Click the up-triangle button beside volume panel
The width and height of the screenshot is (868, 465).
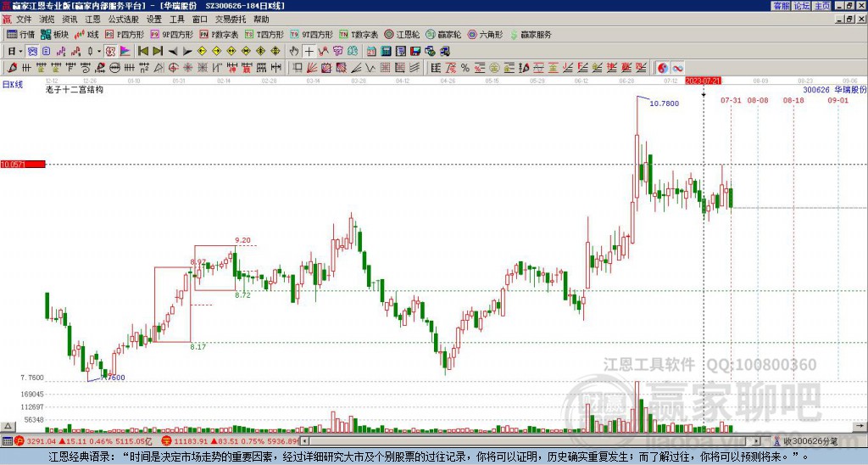pyautogui.click(x=8, y=427)
